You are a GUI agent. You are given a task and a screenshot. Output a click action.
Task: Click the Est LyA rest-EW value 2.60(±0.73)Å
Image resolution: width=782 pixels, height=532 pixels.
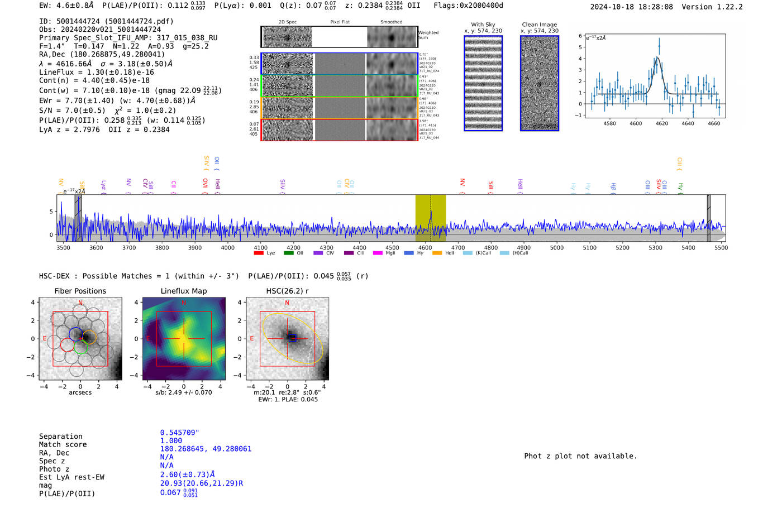187,475
